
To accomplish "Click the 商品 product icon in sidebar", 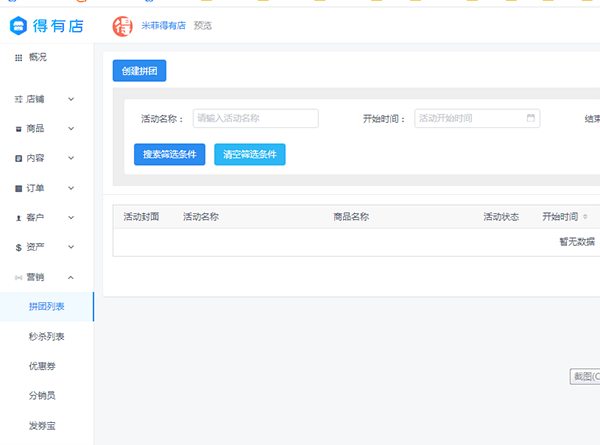I will coord(18,129).
